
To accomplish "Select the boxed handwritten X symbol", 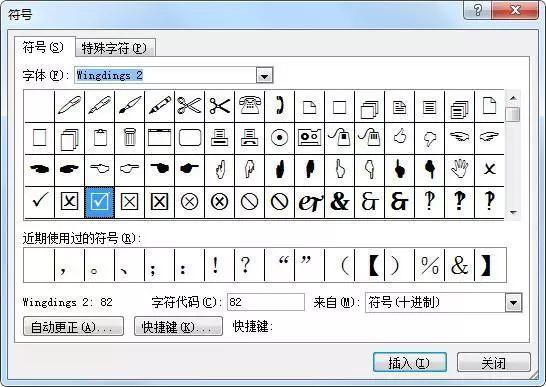I will point(70,201).
